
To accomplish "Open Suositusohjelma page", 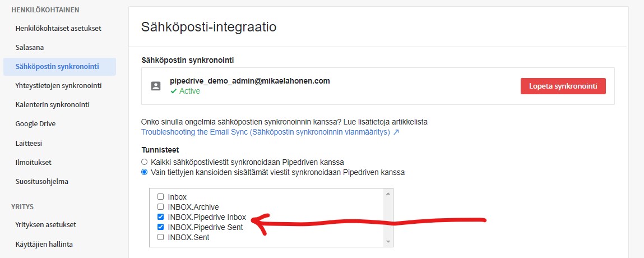I will pyautogui.click(x=42, y=181).
